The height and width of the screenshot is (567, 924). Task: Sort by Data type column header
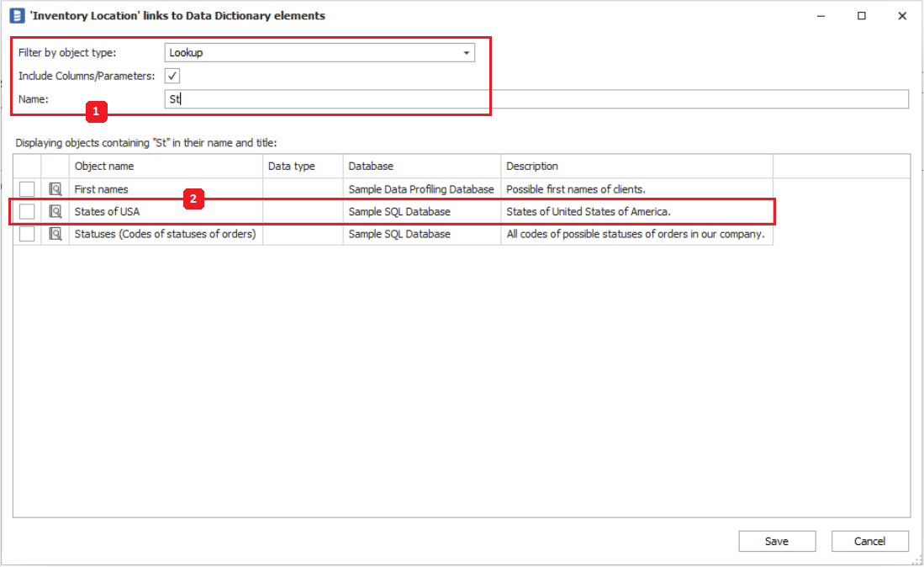tap(303, 167)
